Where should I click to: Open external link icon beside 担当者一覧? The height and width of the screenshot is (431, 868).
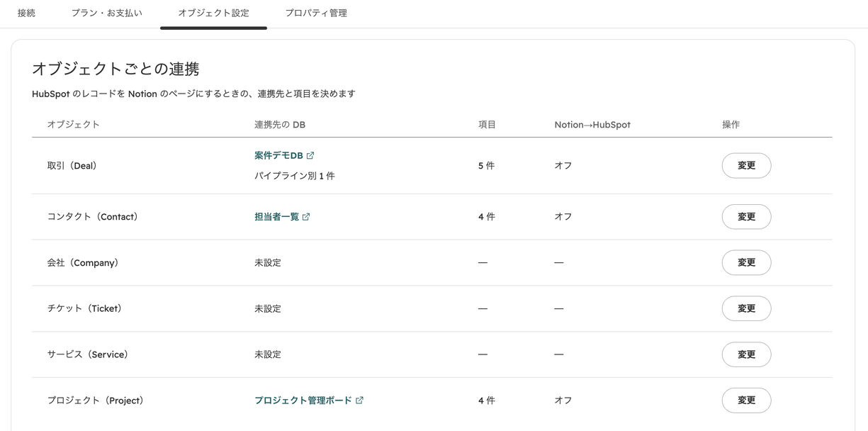coord(306,217)
